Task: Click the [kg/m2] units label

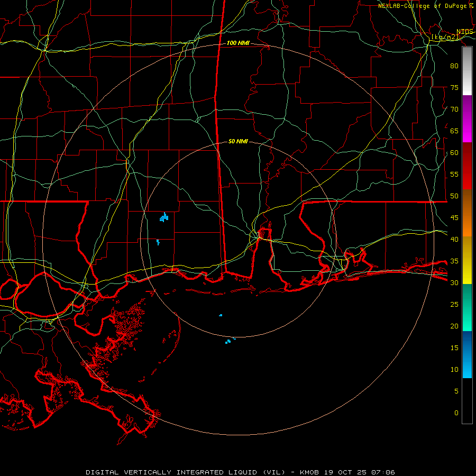Action: tap(446, 37)
